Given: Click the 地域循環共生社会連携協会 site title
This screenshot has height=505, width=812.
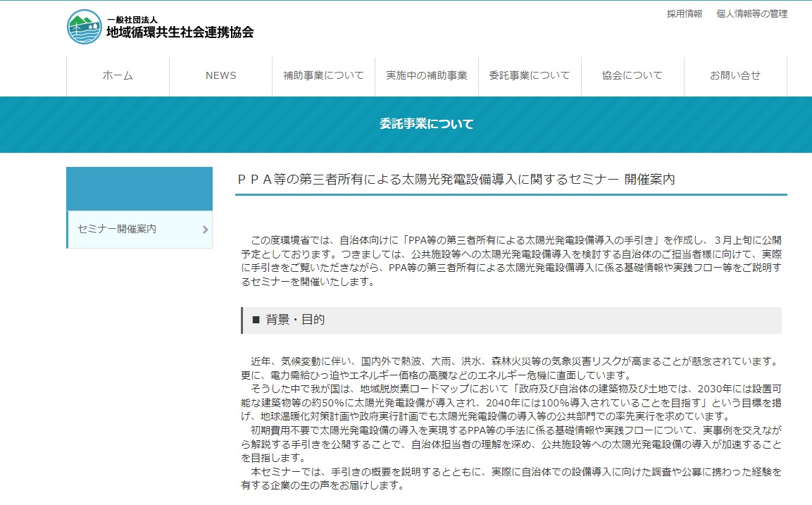Looking at the screenshot, I should (x=180, y=32).
